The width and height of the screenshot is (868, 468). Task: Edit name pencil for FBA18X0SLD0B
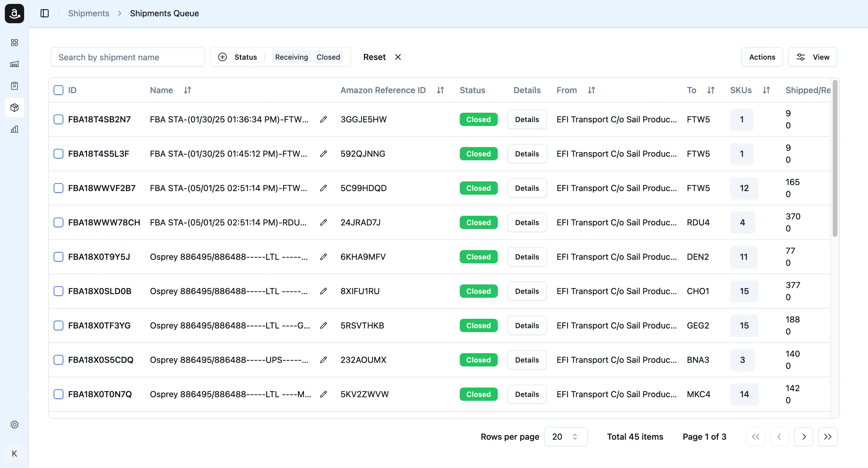[324, 291]
